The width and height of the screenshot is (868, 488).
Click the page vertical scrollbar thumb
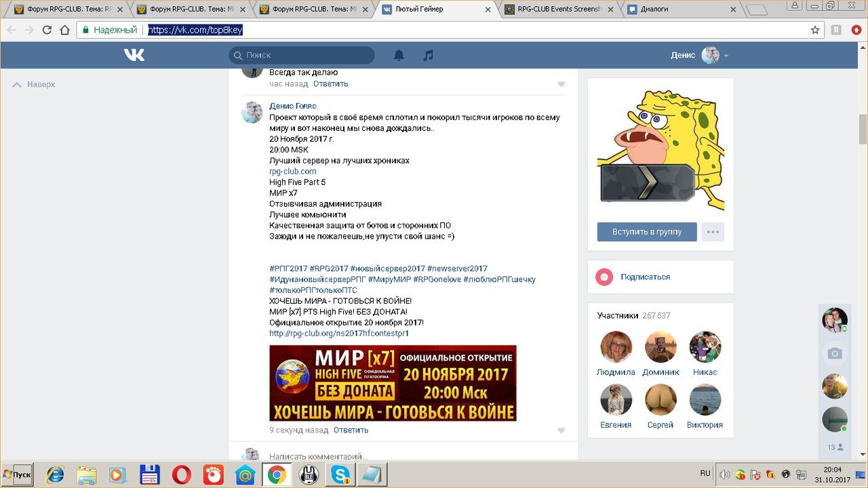pyautogui.click(x=863, y=129)
